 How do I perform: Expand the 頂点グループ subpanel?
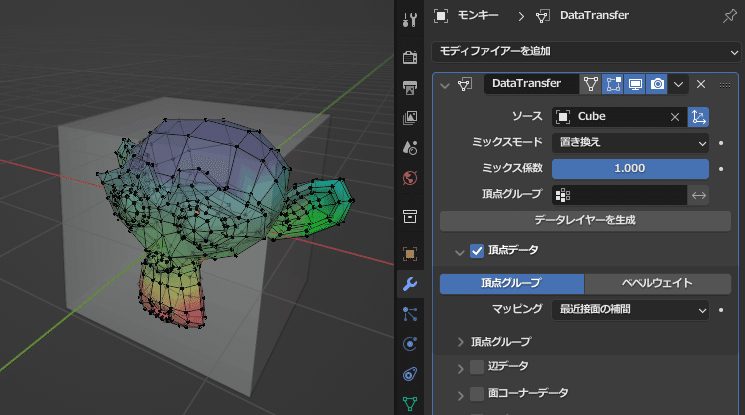pos(460,342)
